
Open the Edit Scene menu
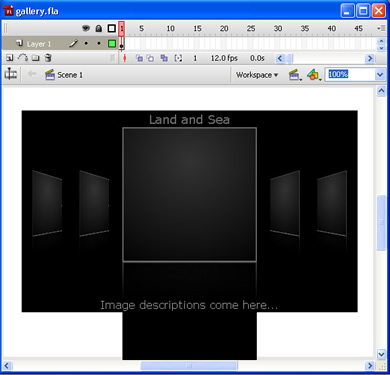click(294, 75)
